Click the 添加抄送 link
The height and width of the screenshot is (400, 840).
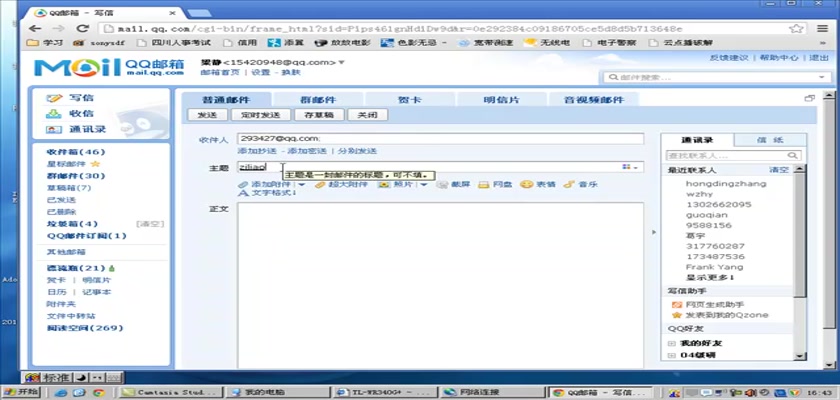point(257,151)
